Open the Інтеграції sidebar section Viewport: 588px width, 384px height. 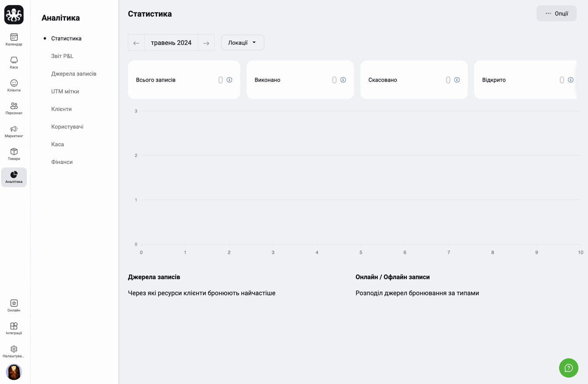tap(14, 328)
